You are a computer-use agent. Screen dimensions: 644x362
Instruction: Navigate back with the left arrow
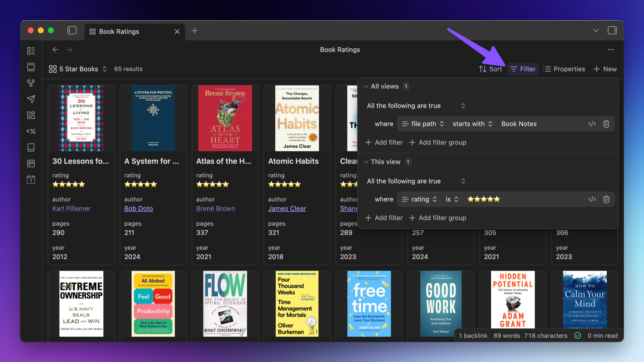click(55, 50)
